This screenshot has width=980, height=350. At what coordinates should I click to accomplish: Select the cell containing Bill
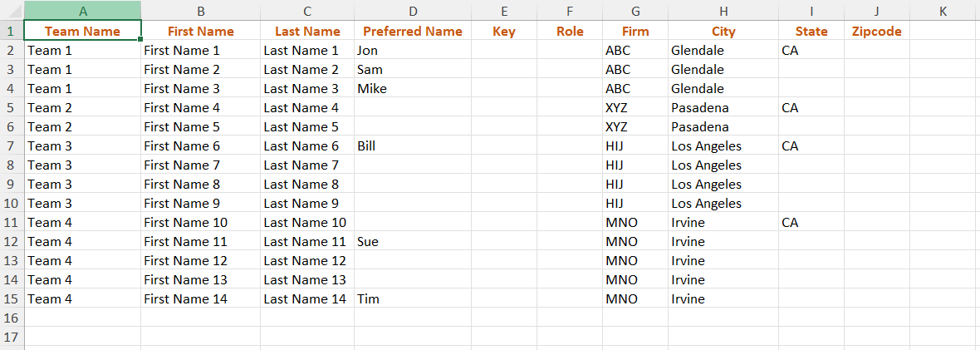[x=412, y=146]
